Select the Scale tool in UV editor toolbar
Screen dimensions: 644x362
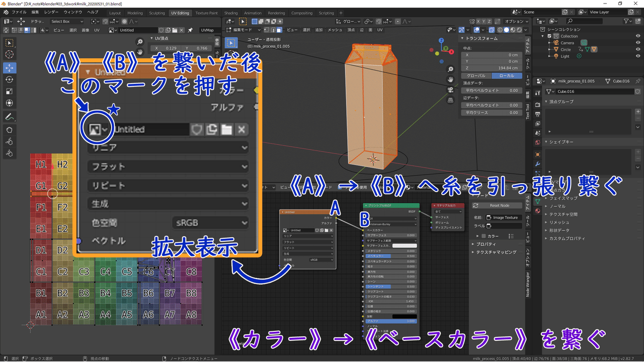pos(10,92)
